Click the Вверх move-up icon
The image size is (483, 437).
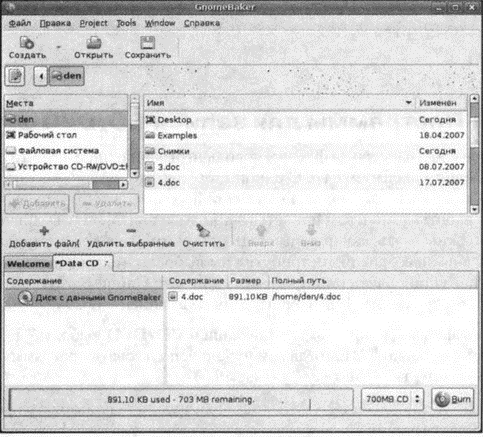click(x=261, y=230)
